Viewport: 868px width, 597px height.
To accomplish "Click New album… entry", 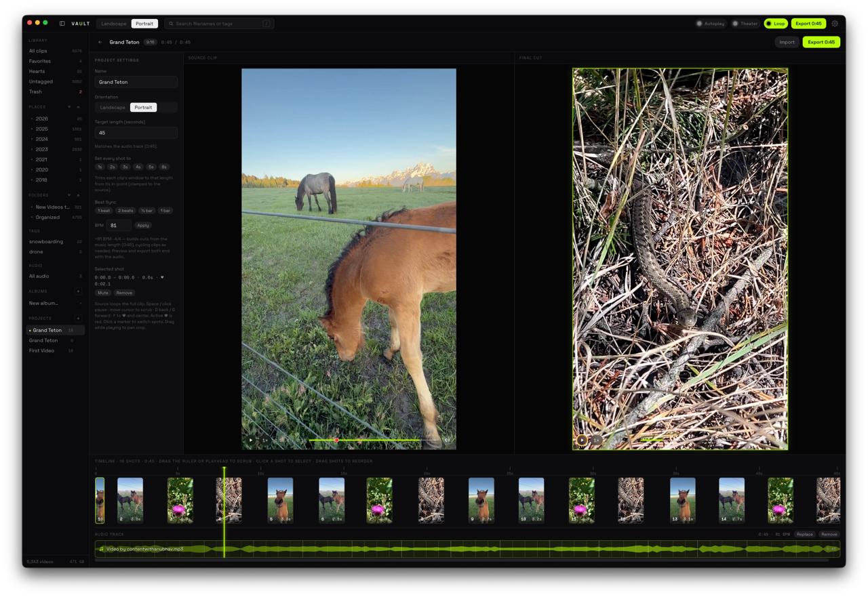I will [55, 303].
